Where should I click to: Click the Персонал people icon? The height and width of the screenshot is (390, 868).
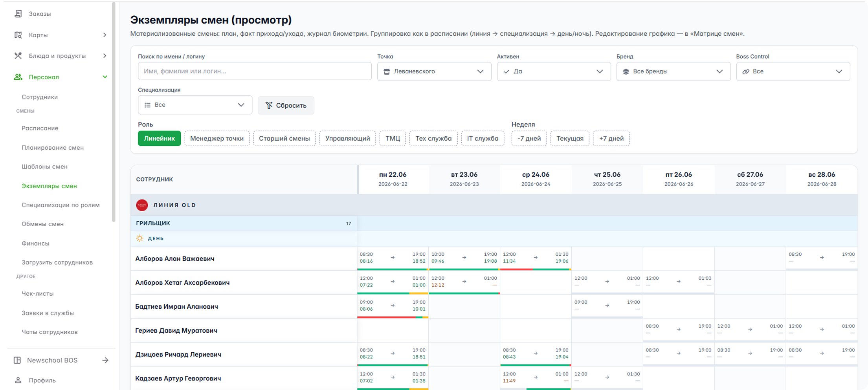pos(18,77)
